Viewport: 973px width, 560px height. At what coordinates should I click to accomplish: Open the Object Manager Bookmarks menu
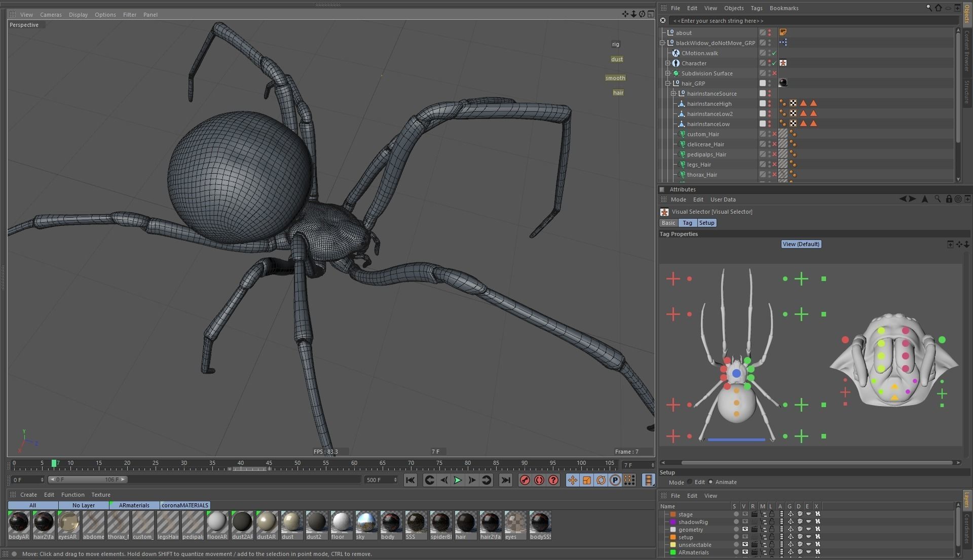pyautogui.click(x=783, y=8)
